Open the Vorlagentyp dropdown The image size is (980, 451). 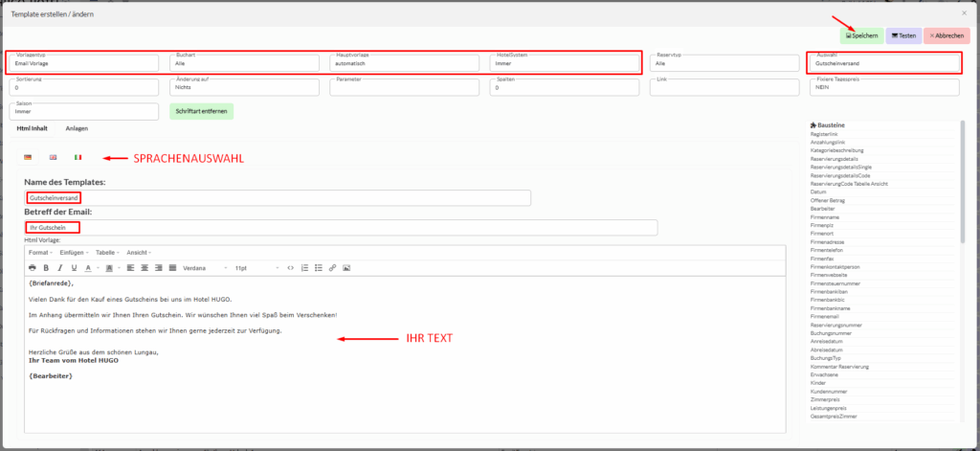(83, 63)
